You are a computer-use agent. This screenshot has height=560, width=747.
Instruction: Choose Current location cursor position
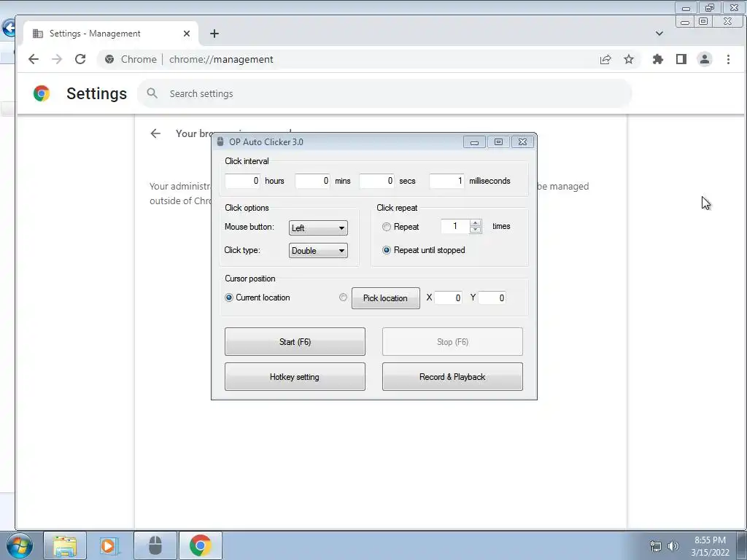point(228,297)
